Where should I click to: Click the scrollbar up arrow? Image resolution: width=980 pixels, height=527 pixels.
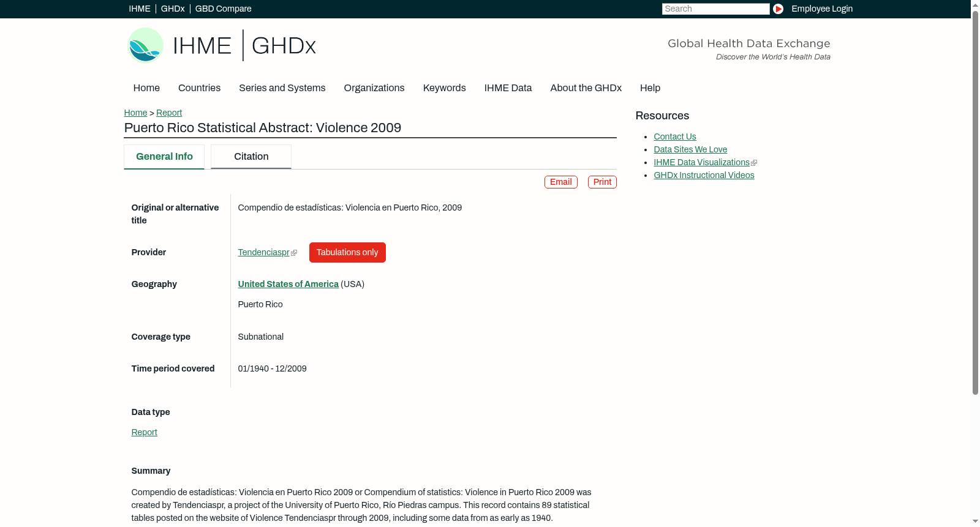click(x=975, y=4)
